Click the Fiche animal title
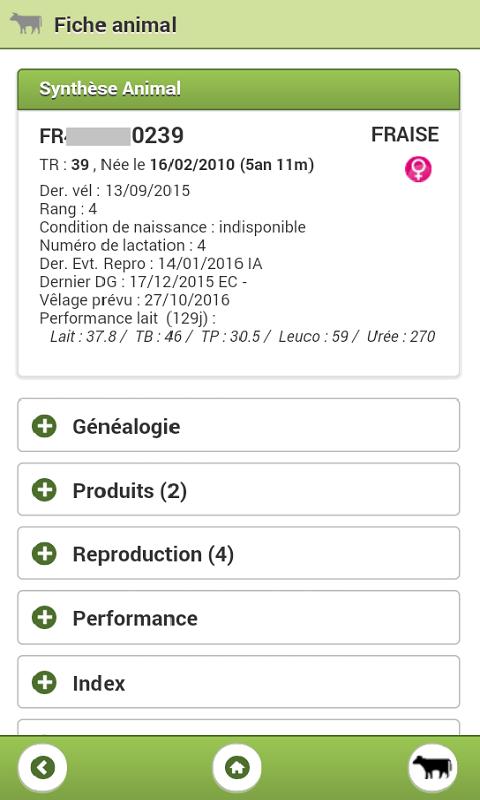Viewport: 480px width, 800px height. pos(115,25)
